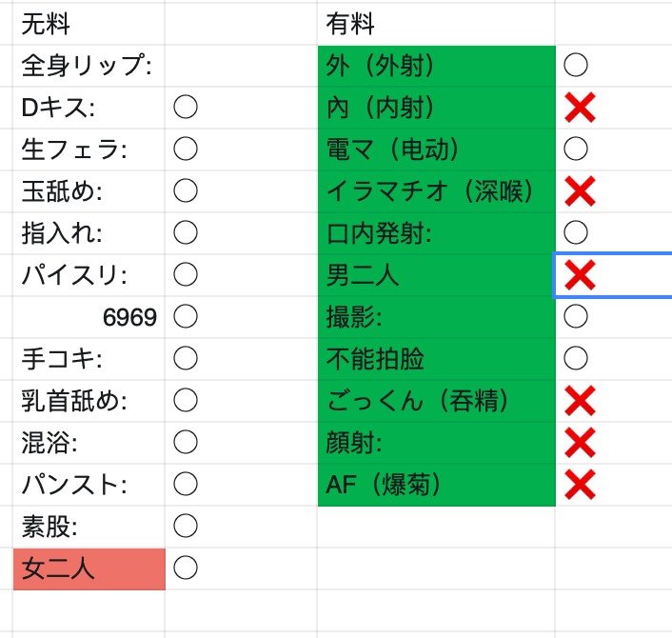Select the circle next to 素股

coord(186,526)
